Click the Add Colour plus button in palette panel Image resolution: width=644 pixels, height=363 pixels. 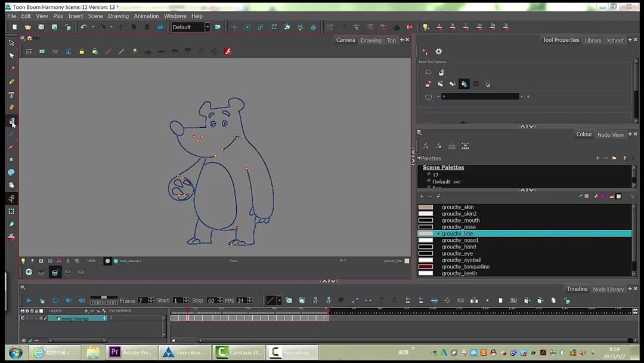coord(422,196)
